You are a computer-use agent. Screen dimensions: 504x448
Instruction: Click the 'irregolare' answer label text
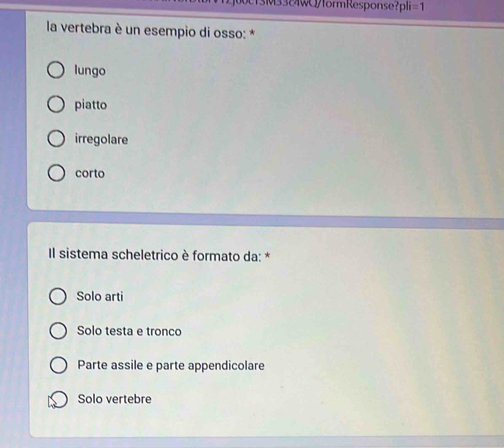pyautogui.click(x=101, y=139)
